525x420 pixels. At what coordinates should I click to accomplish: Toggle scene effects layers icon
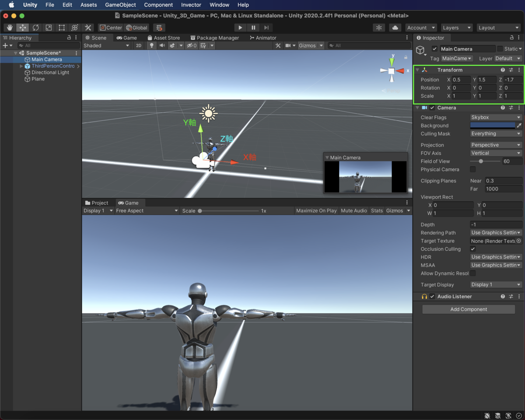click(172, 45)
